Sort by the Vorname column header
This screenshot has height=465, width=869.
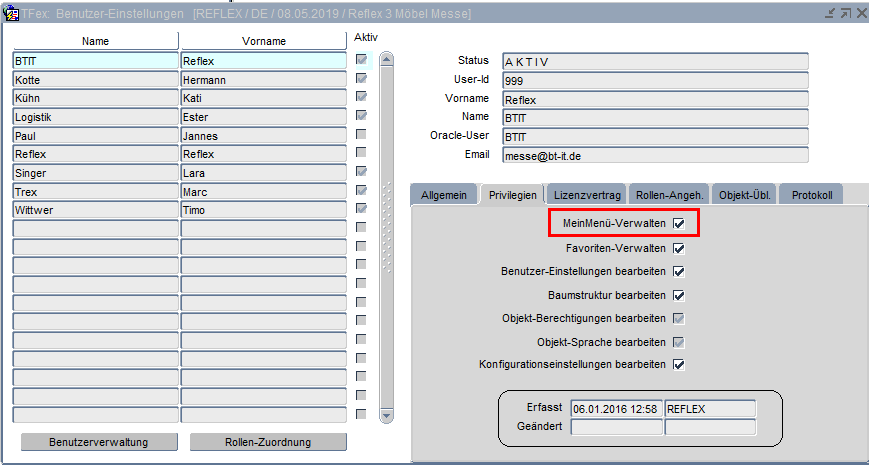pos(263,41)
